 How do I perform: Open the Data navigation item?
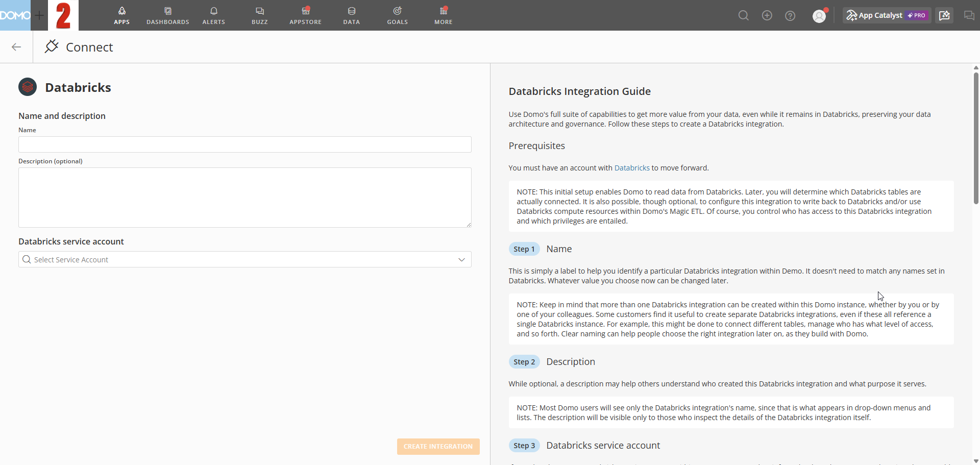(352, 15)
